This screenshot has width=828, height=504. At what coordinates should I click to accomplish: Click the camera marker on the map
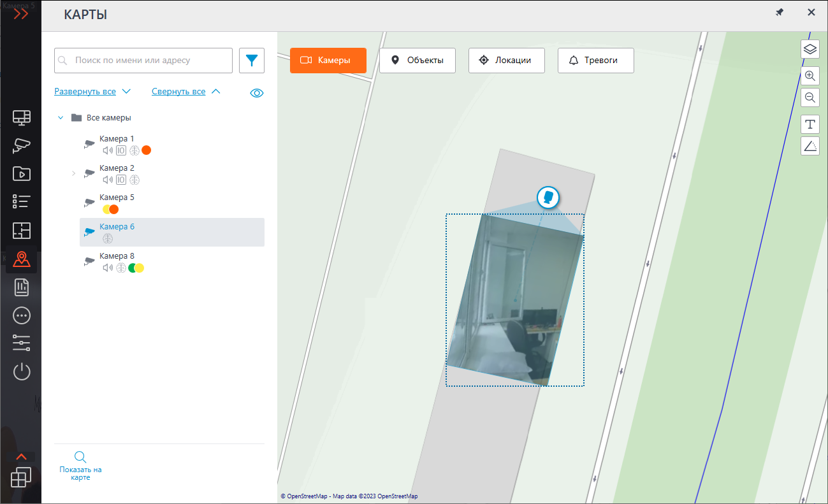pyautogui.click(x=548, y=198)
